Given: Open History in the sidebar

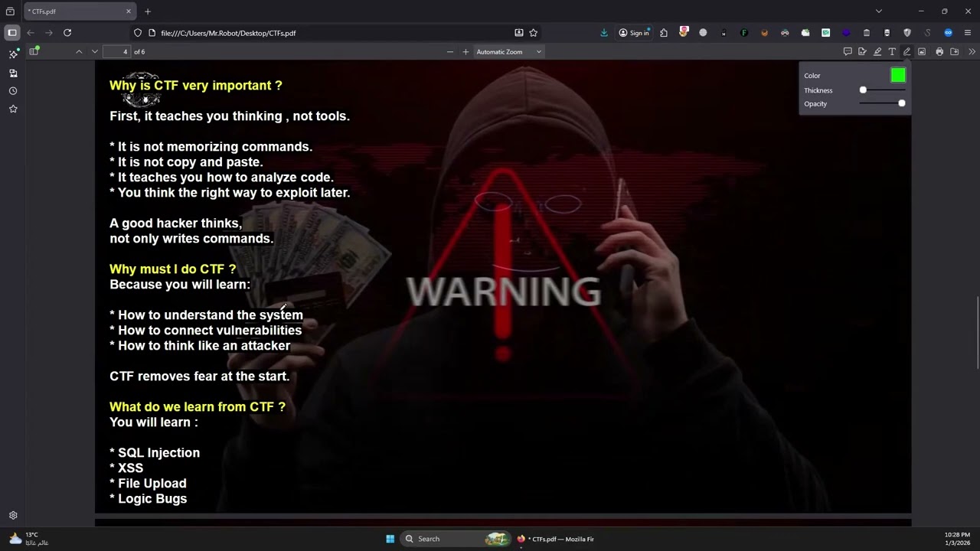Looking at the screenshot, I should click(13, 90).
